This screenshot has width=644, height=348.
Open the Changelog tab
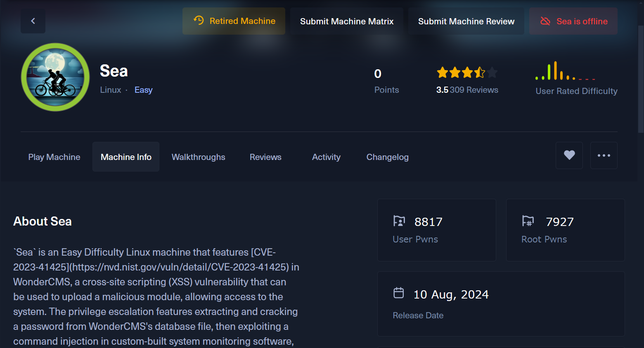[x=388, y=157]
